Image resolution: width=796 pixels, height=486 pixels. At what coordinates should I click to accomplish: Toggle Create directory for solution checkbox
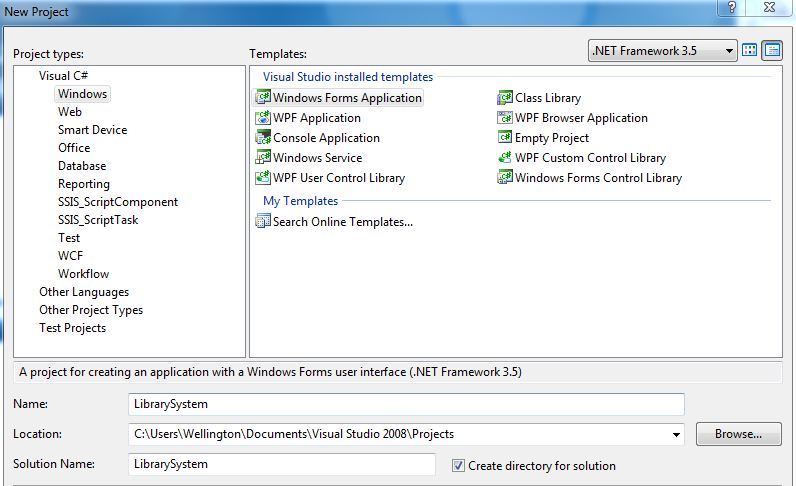(458, 465)
